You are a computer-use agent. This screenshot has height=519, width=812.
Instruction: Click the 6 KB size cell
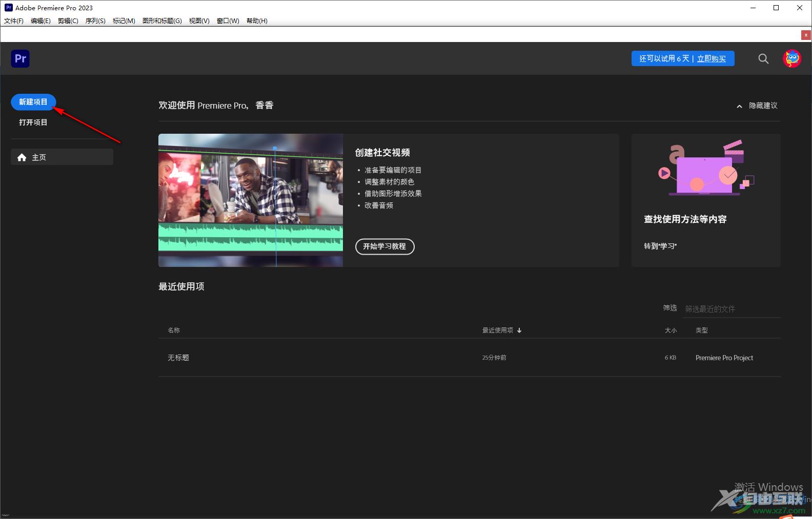[x=671, y=358]
